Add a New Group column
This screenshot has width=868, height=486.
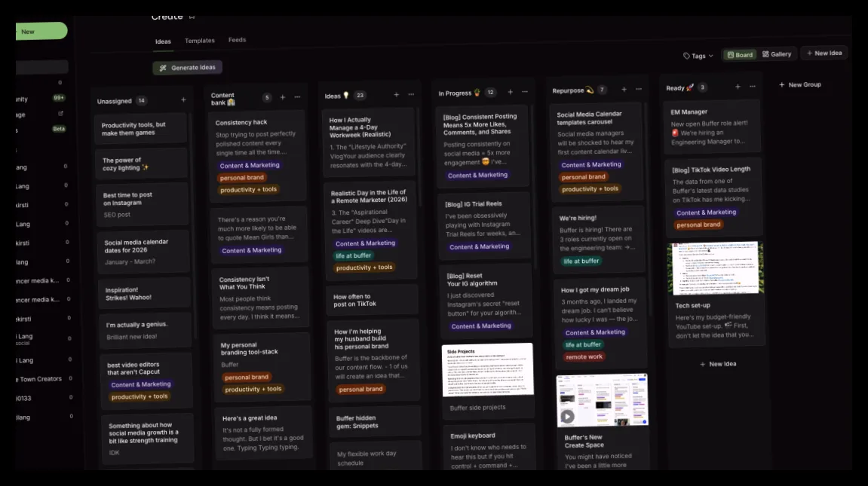click(x=800, y=84)
